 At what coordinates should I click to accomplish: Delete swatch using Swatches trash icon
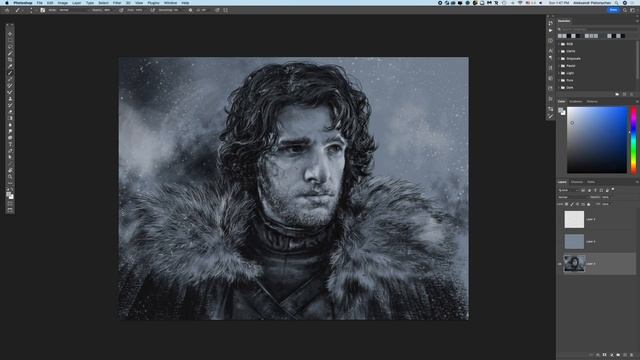[x=631, y=94]
